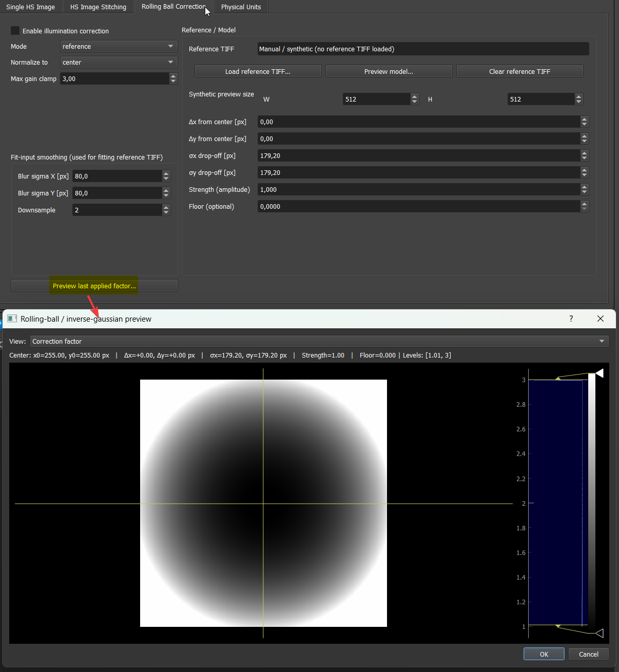Click Δy from center field

tap(419, 139)
